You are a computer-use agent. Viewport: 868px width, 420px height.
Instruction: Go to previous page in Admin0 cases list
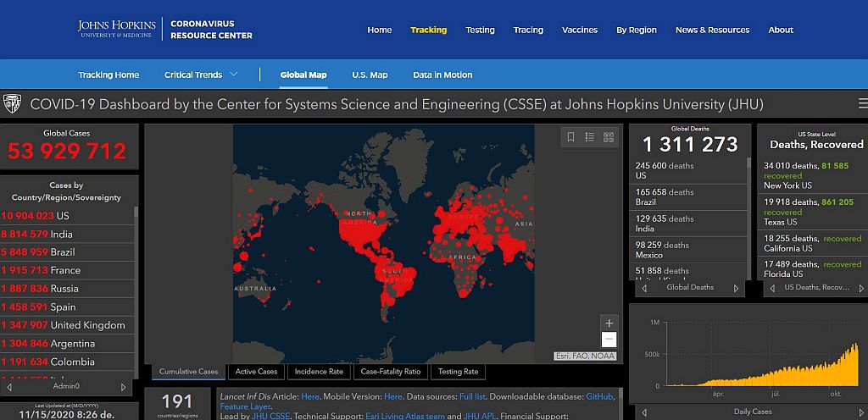coord(9,387)
